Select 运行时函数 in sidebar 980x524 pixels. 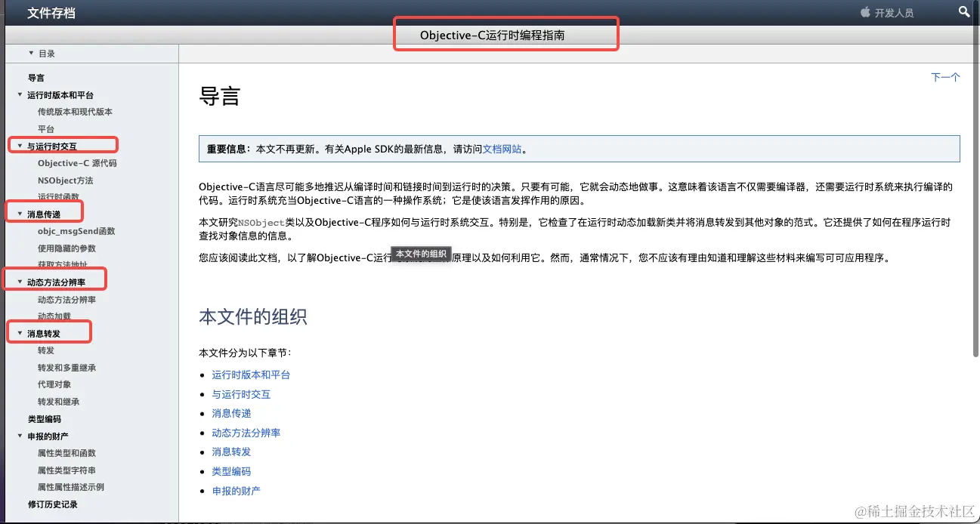click(x=58, y=196)
